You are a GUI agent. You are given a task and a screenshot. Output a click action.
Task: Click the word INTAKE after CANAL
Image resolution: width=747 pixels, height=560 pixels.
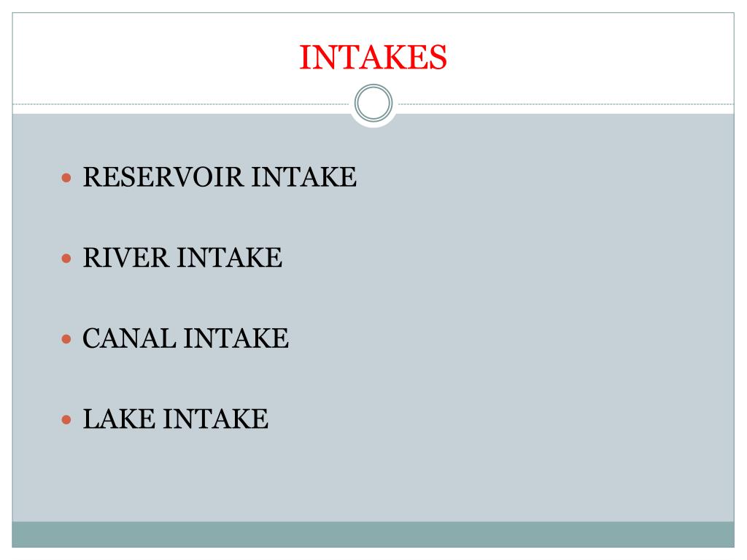[236, 338]
